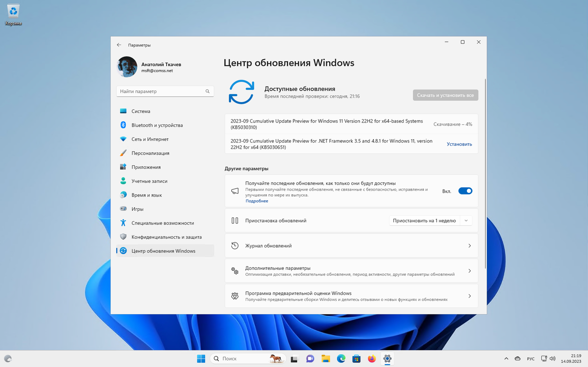The image size is (588, 367).
Task: Expand the Дополнительные параметры chevron
Action: pos(470,271)
